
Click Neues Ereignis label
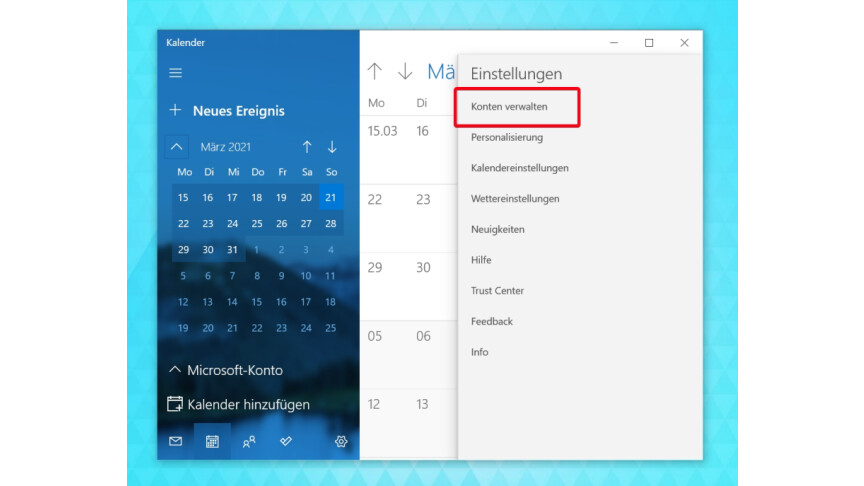coord(239,111)
